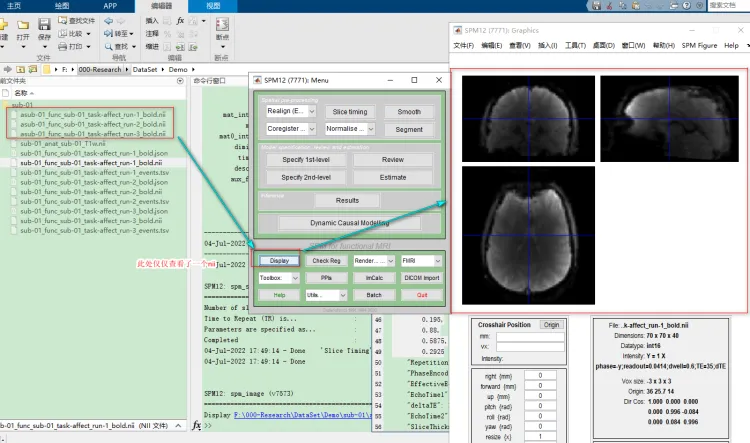Click the axial brain view
This screenshot has height=443, width=750.
pyautogui.click(x=529, y=235)
